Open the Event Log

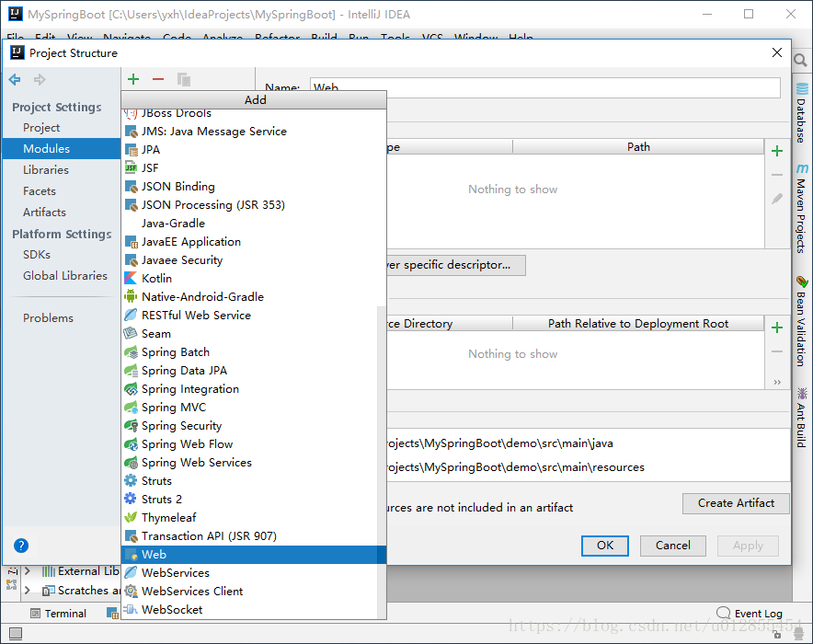pyautogui.click(x=750, y=614)
